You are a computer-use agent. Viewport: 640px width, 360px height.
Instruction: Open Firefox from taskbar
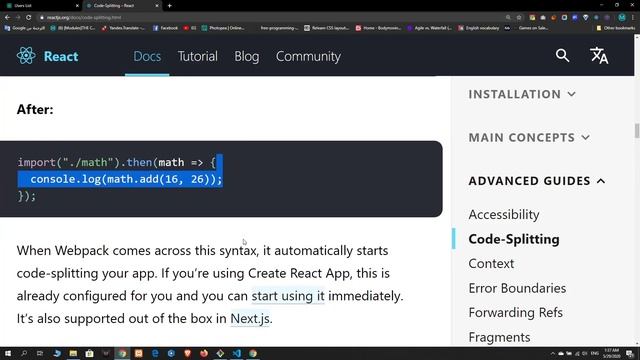(x=204, y=353)
